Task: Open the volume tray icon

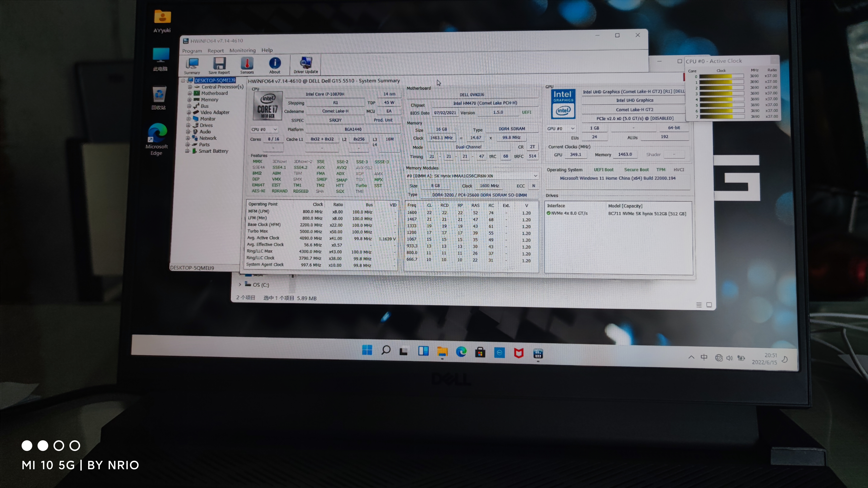Action: 730,358
